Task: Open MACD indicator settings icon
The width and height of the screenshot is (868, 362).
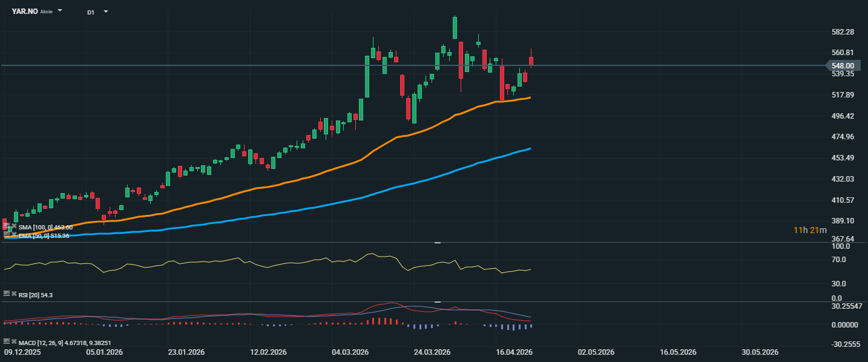Action: click(x=7, y=341)
